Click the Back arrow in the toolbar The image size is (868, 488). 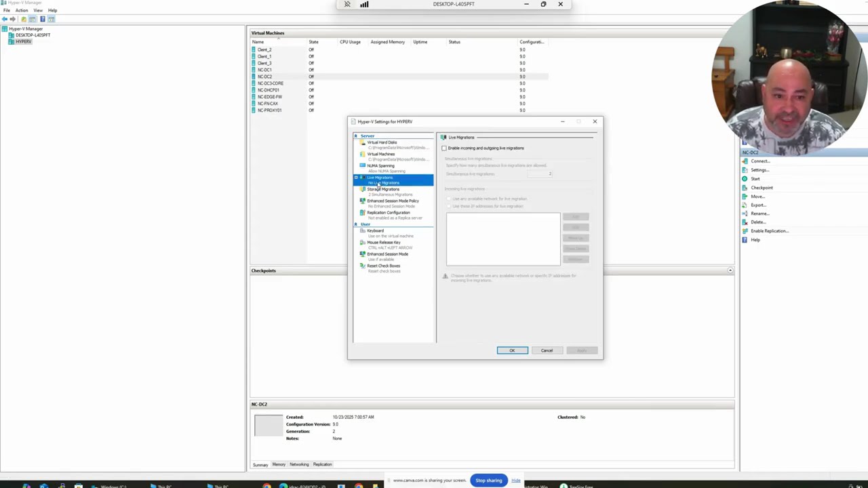coord(5,19)
